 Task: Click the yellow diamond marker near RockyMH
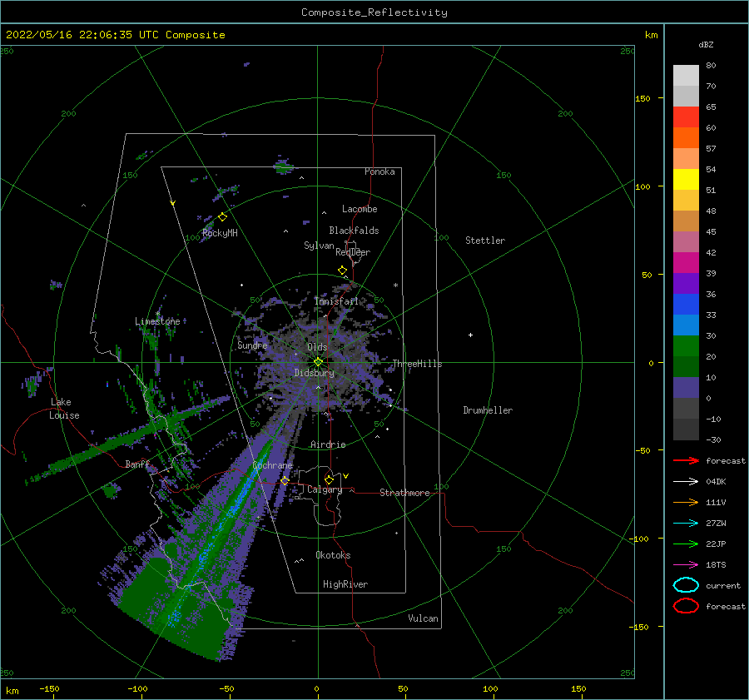pyautogui.click(x=222, y=217)
